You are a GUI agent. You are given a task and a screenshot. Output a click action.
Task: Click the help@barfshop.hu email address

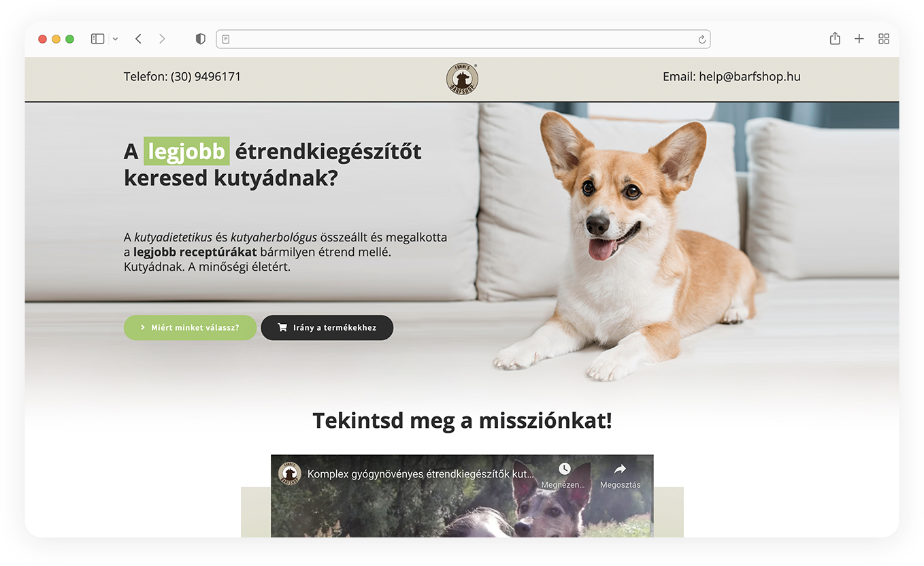pyautogui.click(x=749, y=77)
